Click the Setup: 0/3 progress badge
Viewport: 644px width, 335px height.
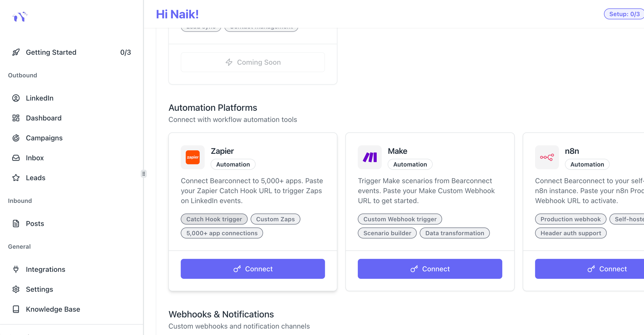tap(624, 14)
